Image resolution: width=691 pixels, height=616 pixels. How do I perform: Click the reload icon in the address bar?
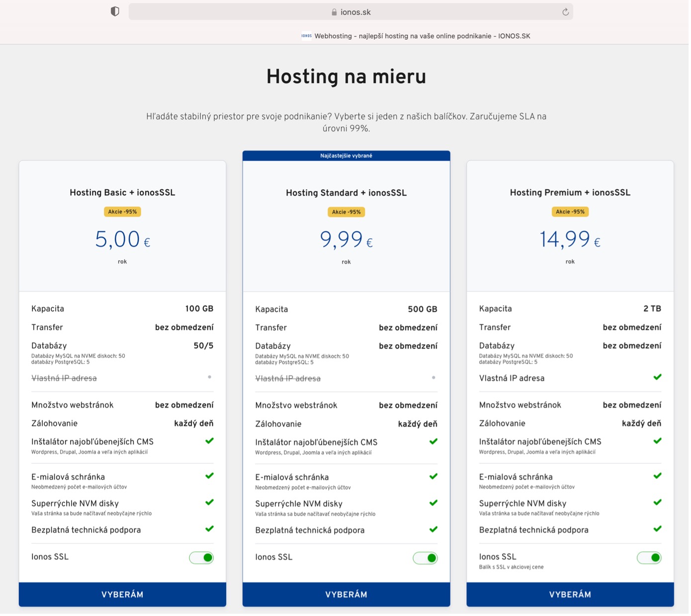(x=565, y=11)
